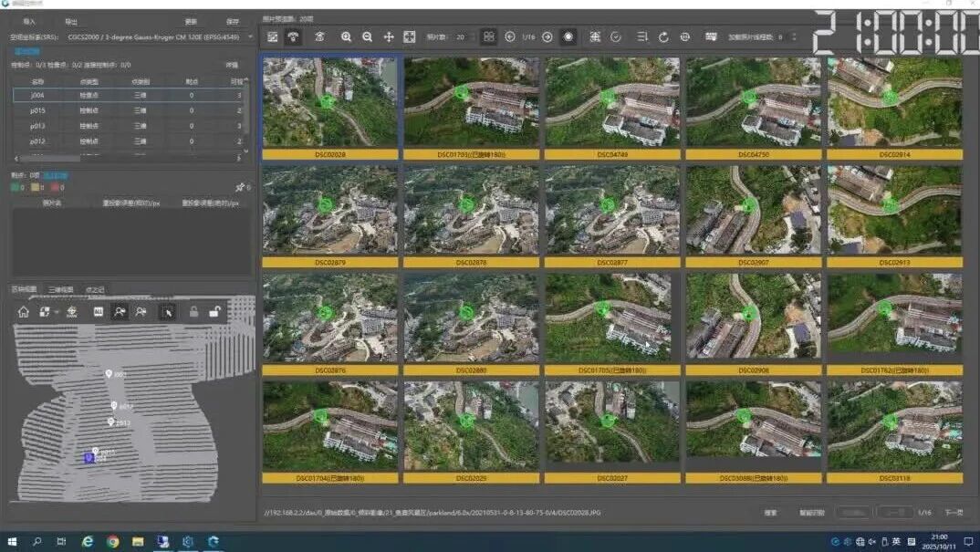Select the p012 row in the control point table
Image resolution: width=980 pixels, height=552 pixels.
128,141
